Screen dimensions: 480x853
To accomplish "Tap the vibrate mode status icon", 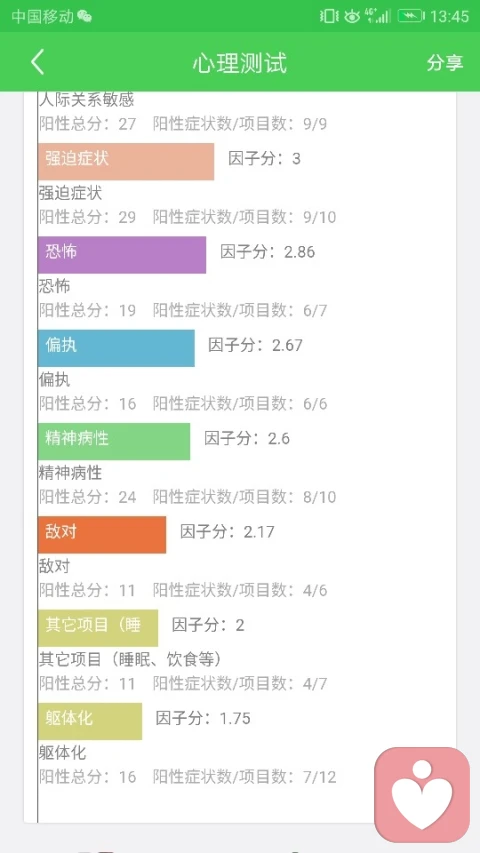I will pyautogui.click(x=329, y=16).
